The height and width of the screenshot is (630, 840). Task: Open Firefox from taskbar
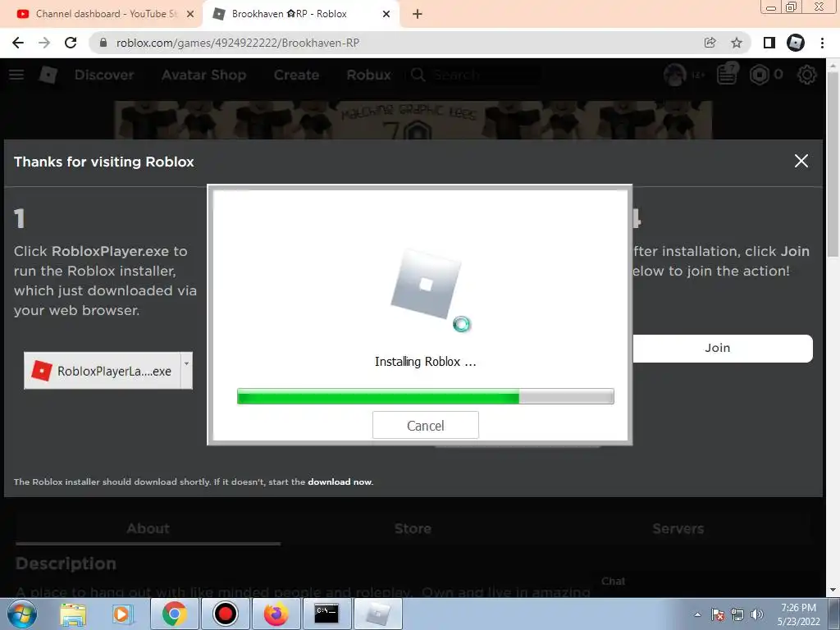click(276, 614)
